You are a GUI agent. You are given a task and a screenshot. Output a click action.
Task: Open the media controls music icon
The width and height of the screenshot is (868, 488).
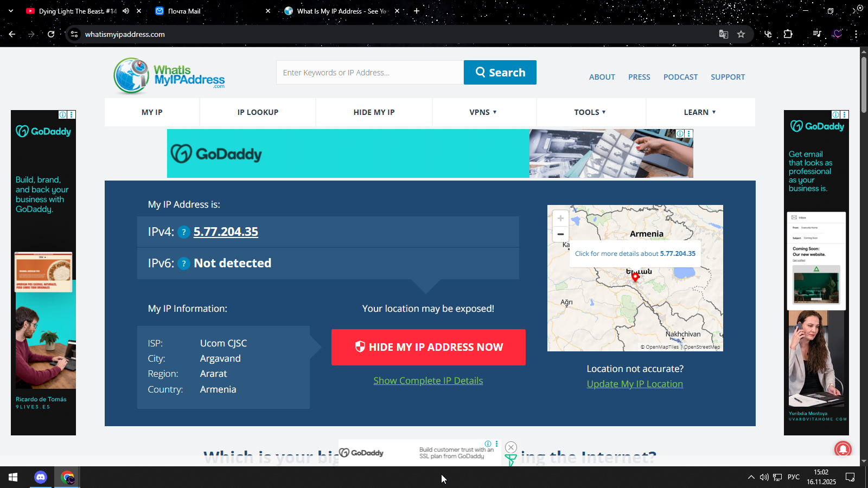coord(817,34)
